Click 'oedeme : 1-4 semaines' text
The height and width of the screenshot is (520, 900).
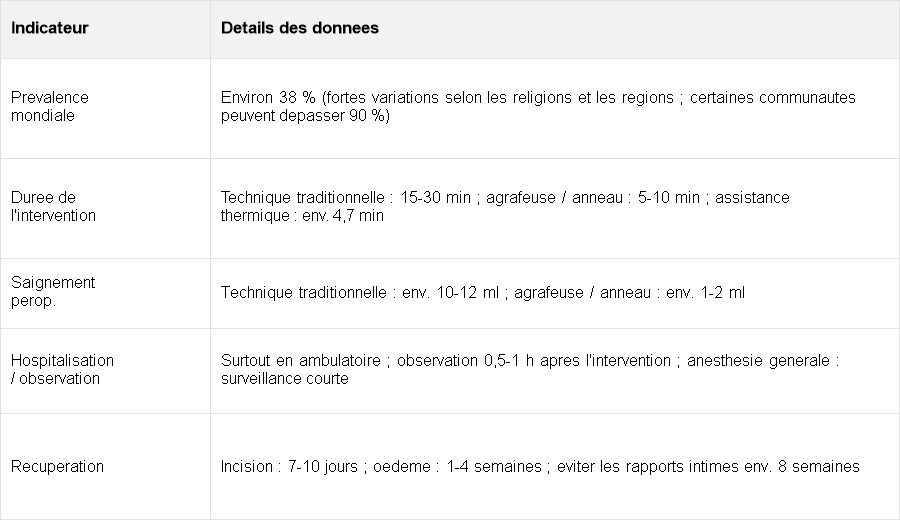click(457, 467)
